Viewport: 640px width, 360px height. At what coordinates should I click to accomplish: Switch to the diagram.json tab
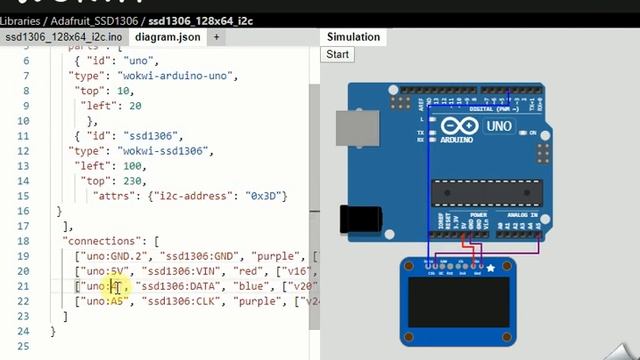[x=168, y=37]
